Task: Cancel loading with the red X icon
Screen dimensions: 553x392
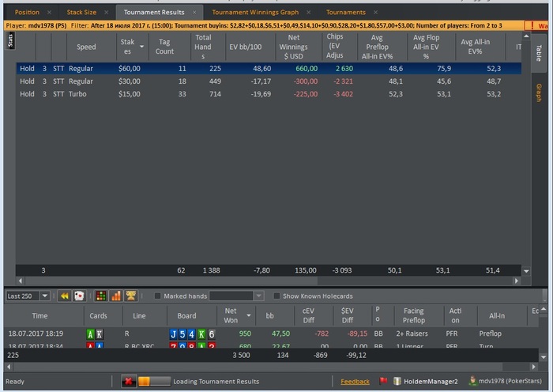Action: pyautogui.click(x=128, y=381)
